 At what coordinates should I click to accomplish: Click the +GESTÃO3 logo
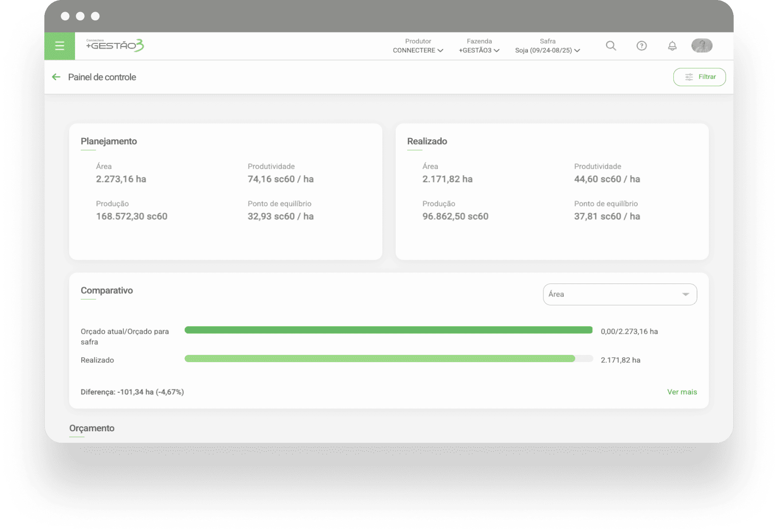tap(115, 45)
